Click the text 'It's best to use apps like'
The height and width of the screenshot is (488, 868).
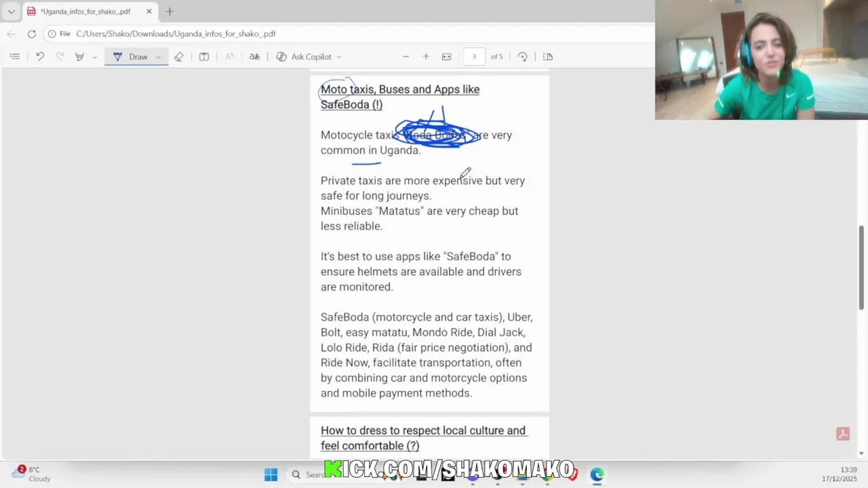[380, 257]
